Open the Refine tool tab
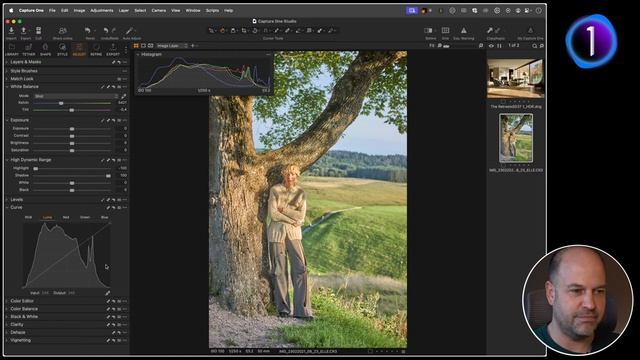Image resolution: width=640 pixels, height=360 pixels. (96, 49)
